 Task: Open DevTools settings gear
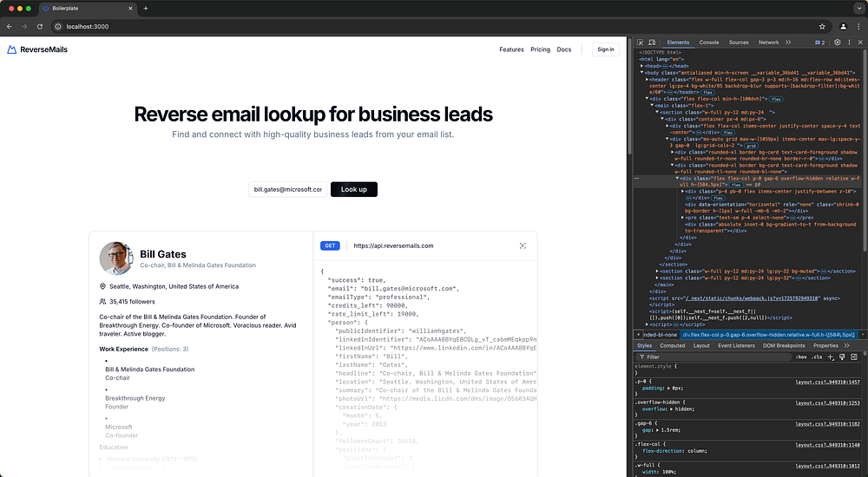pyautogui.click(x=837, y=42)
